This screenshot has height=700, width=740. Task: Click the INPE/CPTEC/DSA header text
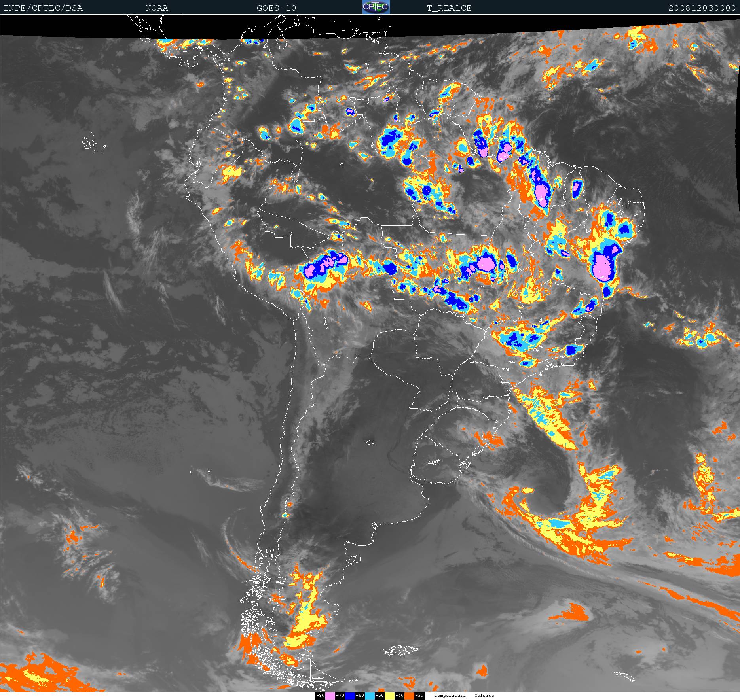(x=43, y=8)
